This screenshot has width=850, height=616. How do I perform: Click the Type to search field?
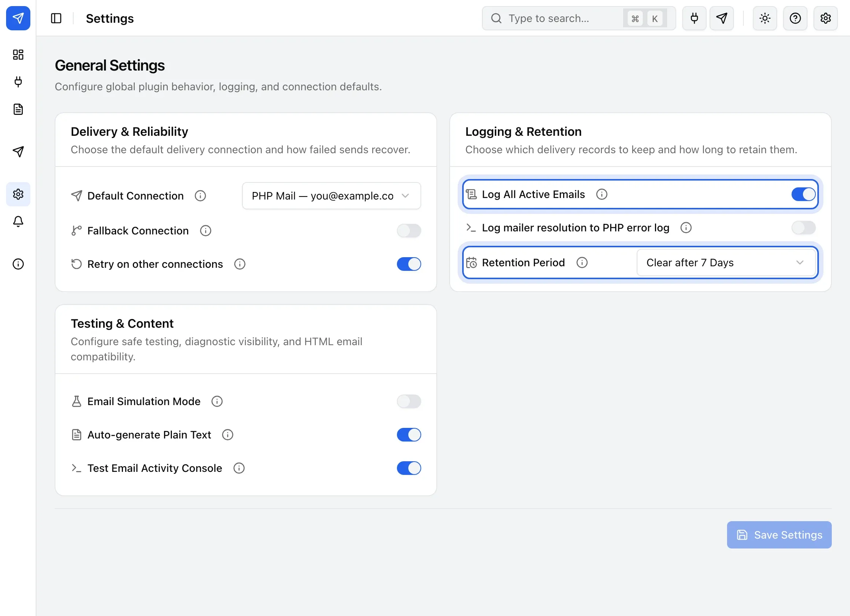pos(579,18)
